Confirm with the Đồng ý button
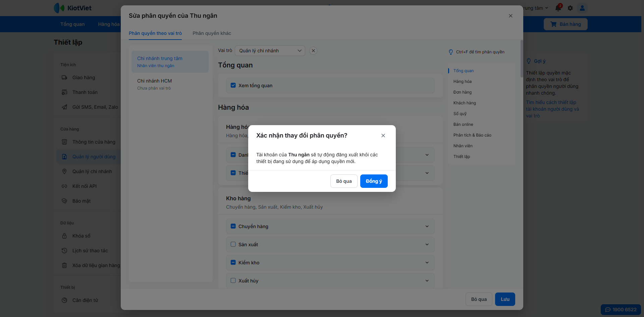This screenshot has height=317, width=644. pyautogui.click(x=374, y=181)
